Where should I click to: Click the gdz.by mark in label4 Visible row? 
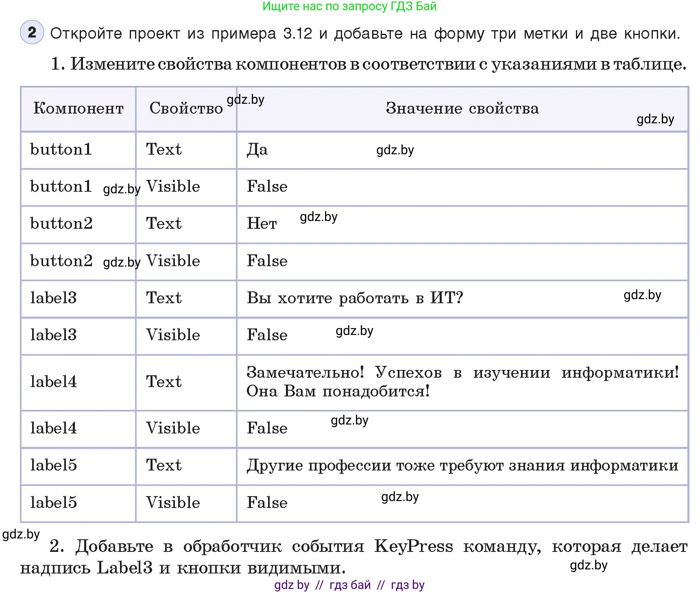[349, 421]
